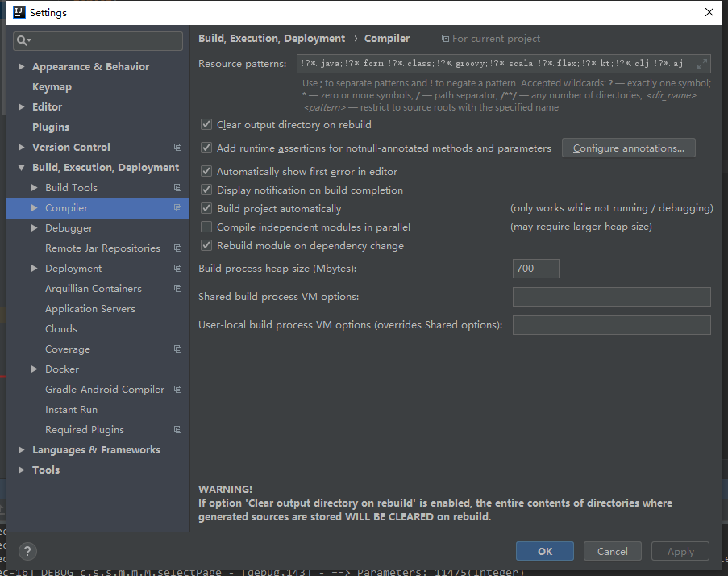Click project-level icon beside Required Plugins
The width and height of the screenshot is (728, 576).
177,430
